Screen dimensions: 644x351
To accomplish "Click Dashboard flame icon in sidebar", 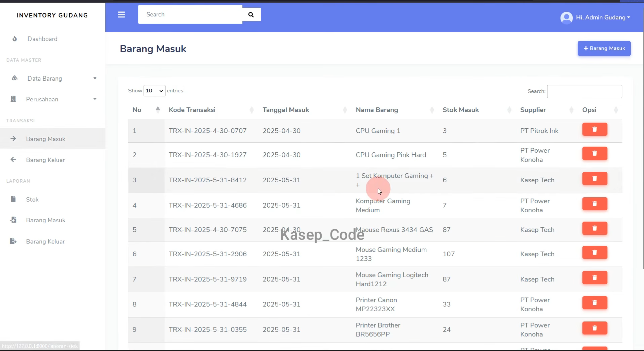I will (x=15, y=39).
